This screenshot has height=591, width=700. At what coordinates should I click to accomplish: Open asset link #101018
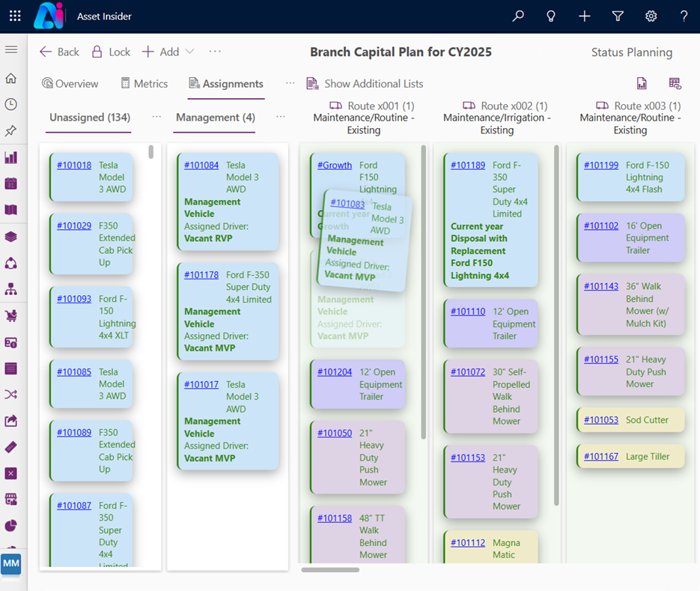coord(74,166)
